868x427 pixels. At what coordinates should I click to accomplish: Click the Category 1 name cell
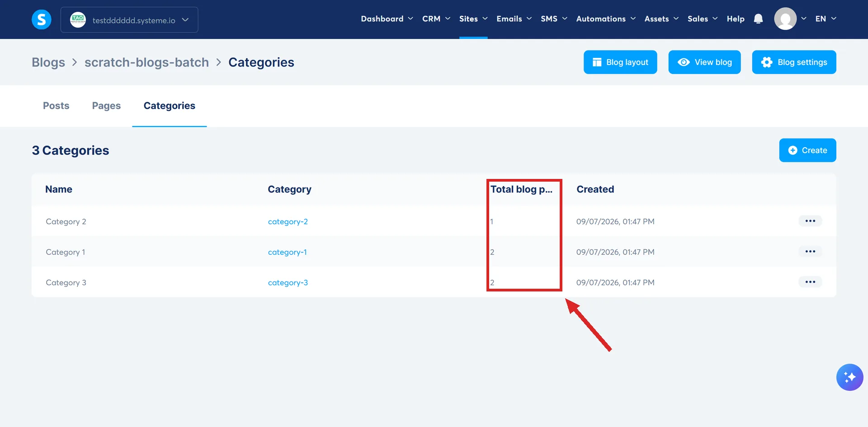[x=66, y=252]
